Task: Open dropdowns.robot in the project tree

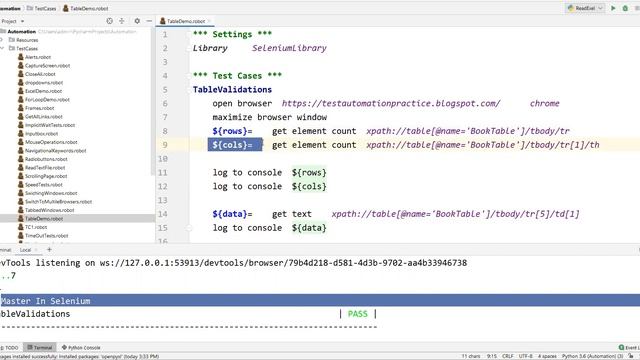Action: coord(44,83)
